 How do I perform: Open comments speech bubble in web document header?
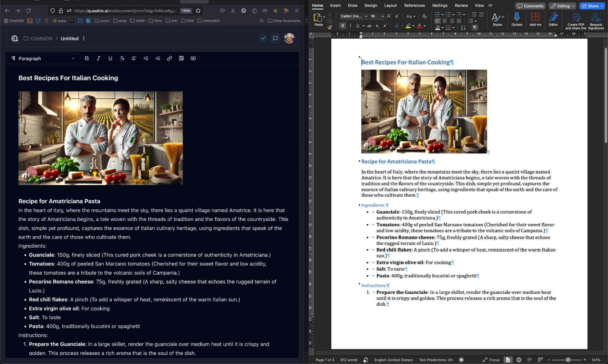click(x=275, y=38)
